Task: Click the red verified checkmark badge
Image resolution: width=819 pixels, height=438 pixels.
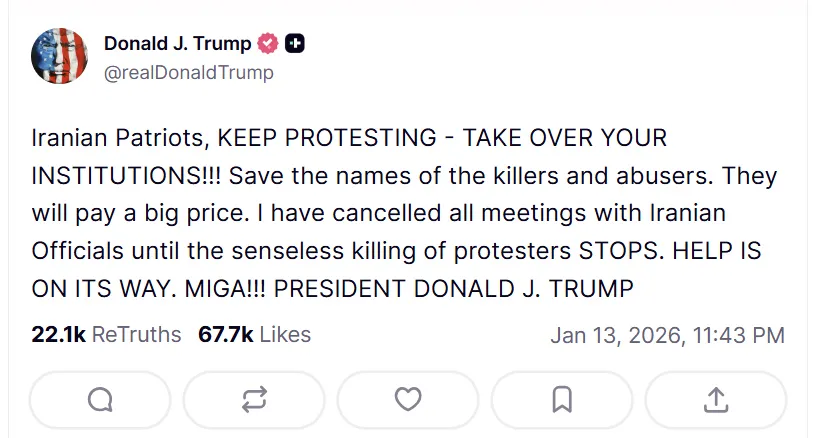Action: pyautogui.click(x=268, y=43)
